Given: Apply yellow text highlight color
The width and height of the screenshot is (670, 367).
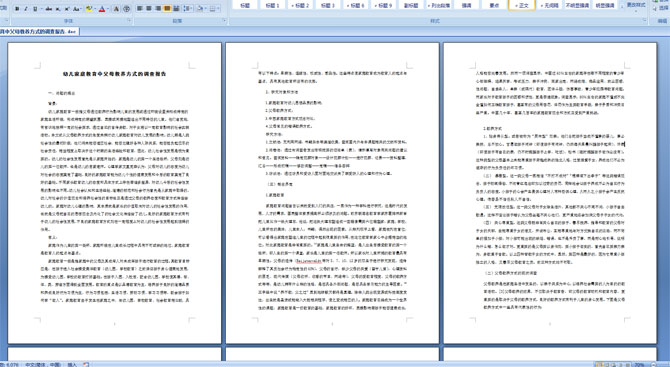Looking at the screenshot, I should [x=89, y=9].
